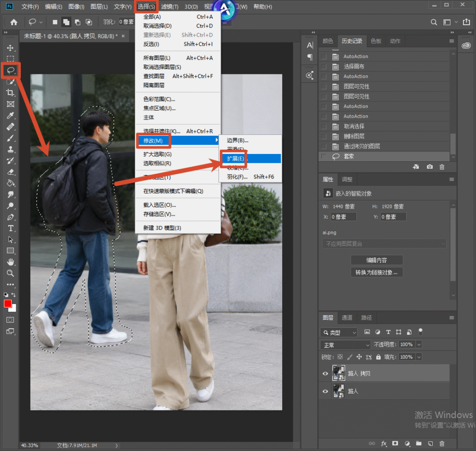Select the Zoom tool
The width and height of the screenshot is (476, 451).
(10, 273)
